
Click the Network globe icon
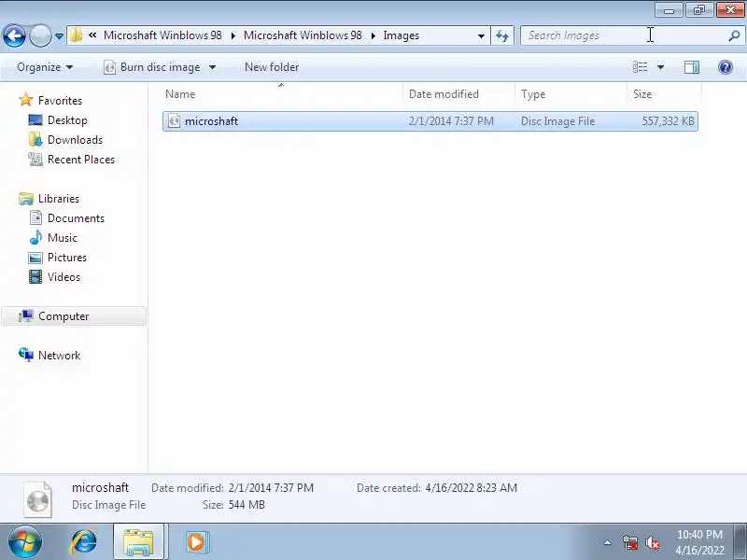tap(26, 355)
